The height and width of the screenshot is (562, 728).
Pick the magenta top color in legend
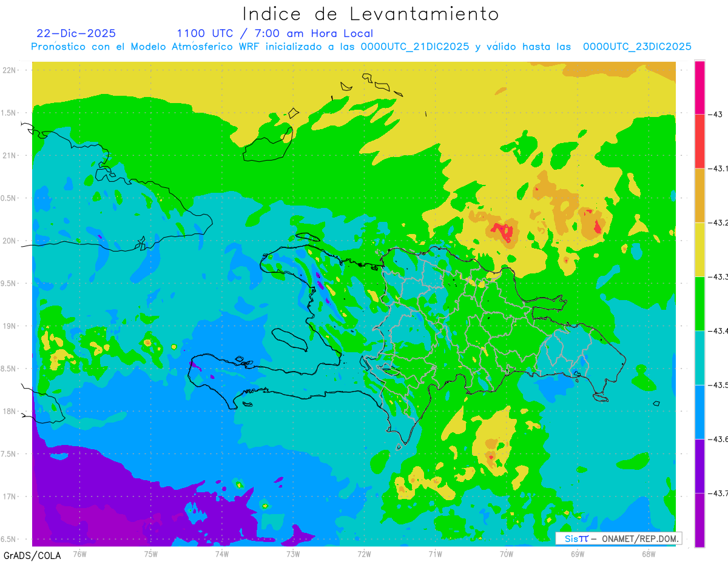[x=699, y=87]
